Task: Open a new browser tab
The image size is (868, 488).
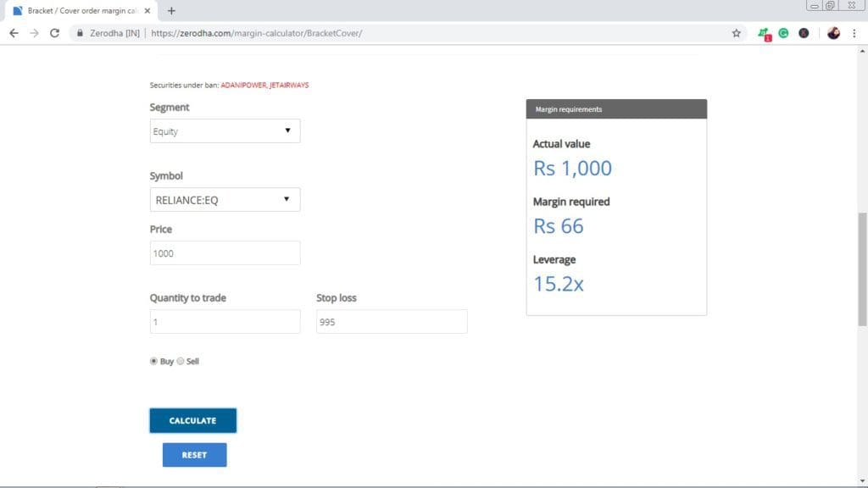Action: pyautogui.click(x=172, y=11)
